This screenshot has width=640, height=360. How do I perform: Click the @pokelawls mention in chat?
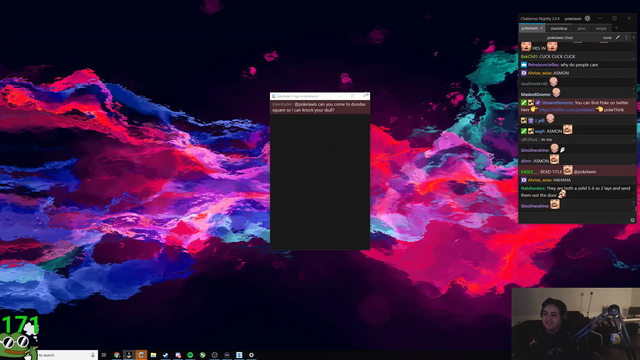[x=585, y=172]
